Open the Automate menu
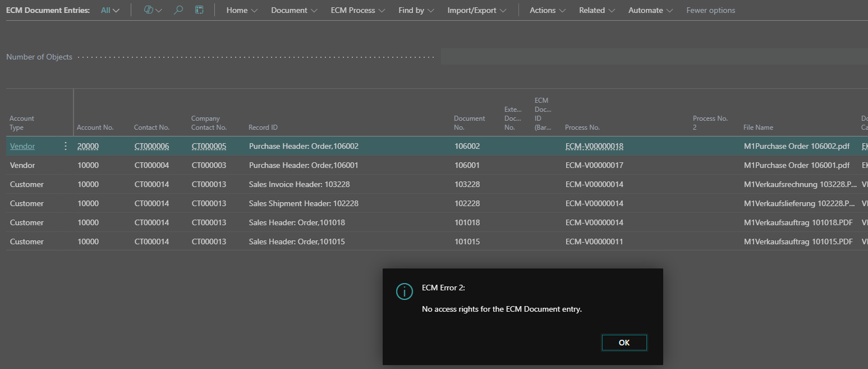 click(x=650, y=10)
